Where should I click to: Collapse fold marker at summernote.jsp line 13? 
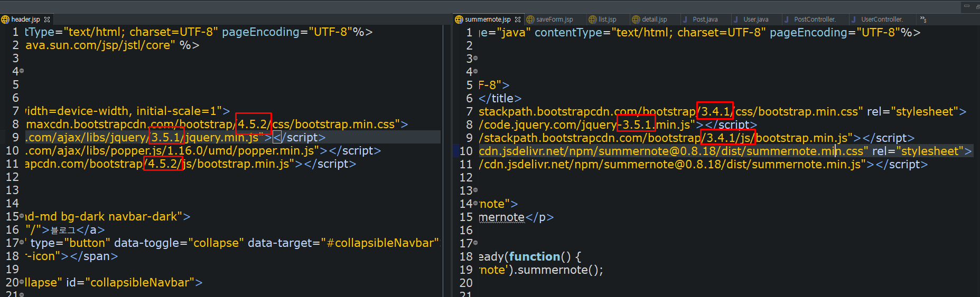point(475,190)
